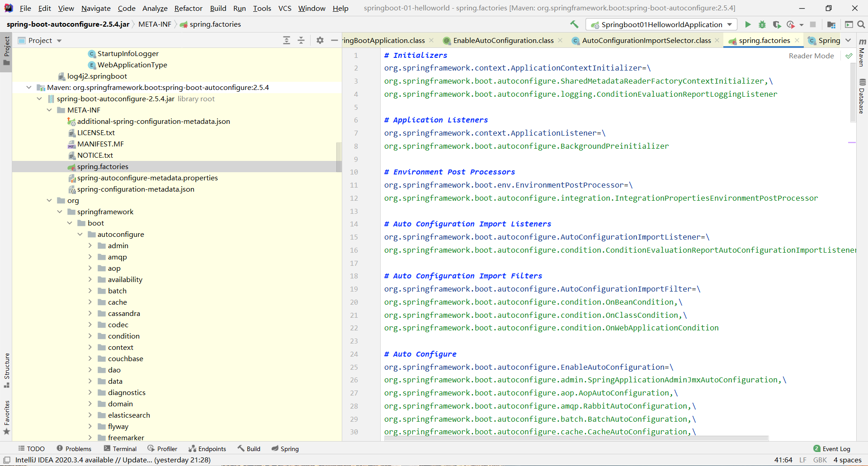Click the Stop square icon
Image resolution: width=868 pixels, height=466 pixels.
(813, 24)
